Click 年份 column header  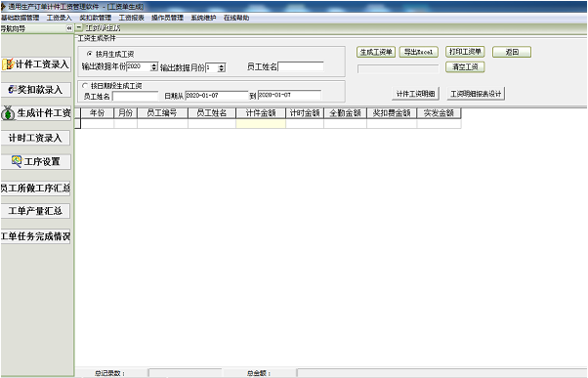[x=97, y=113]
